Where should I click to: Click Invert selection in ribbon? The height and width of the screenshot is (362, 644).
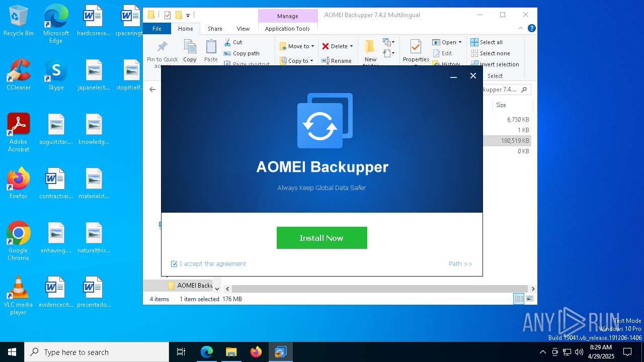495,64
